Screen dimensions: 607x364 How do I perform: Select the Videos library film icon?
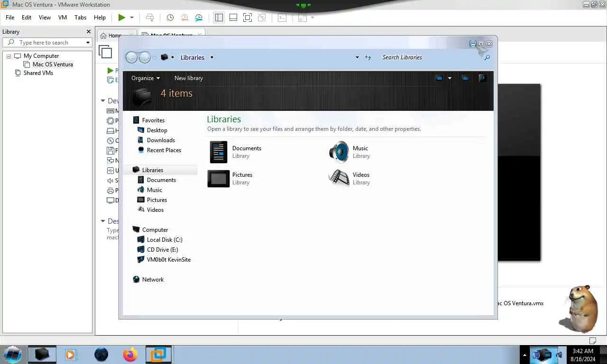[x=339, y=179]
